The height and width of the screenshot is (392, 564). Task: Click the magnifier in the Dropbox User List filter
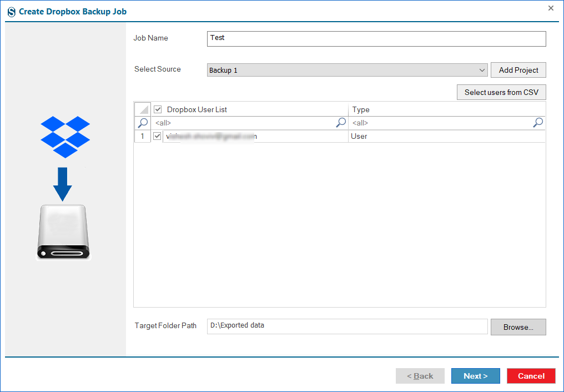(341, 123)
